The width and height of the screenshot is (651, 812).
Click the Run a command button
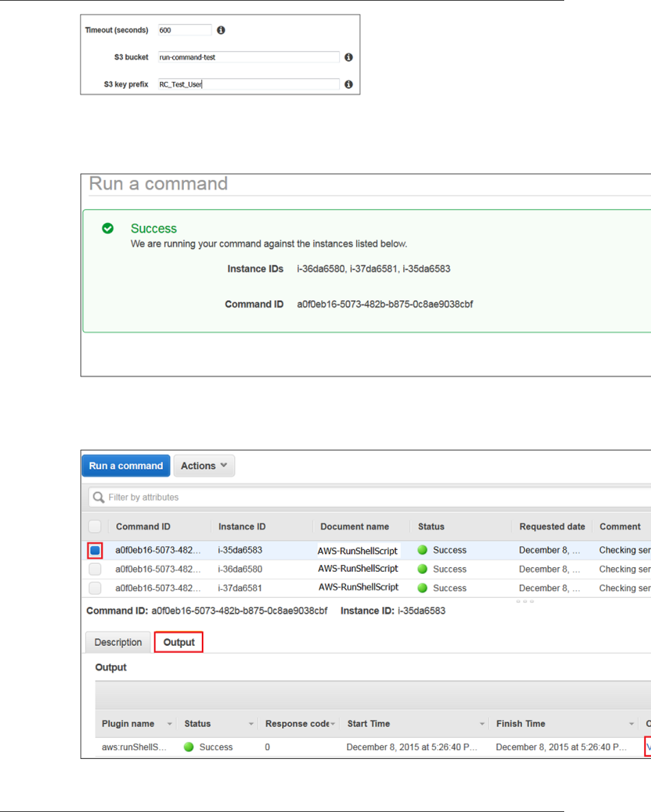(x=126, y=466)
